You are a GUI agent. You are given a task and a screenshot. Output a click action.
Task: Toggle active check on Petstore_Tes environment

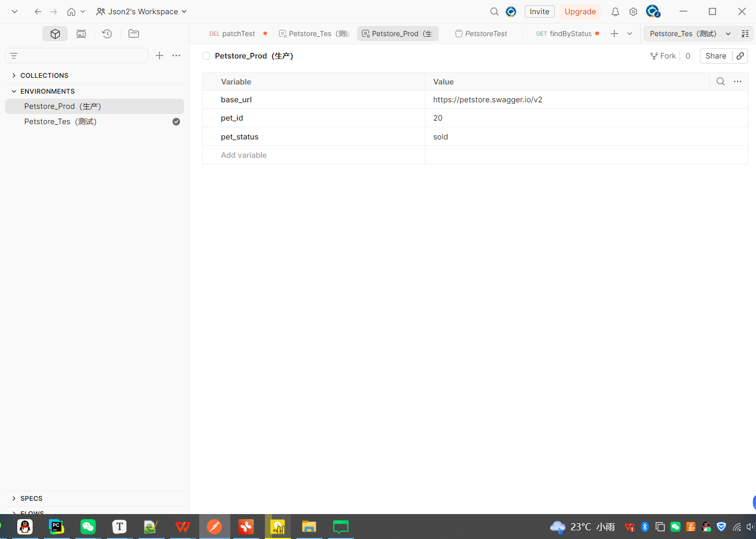pyautogui.click(x=176, y=122)
